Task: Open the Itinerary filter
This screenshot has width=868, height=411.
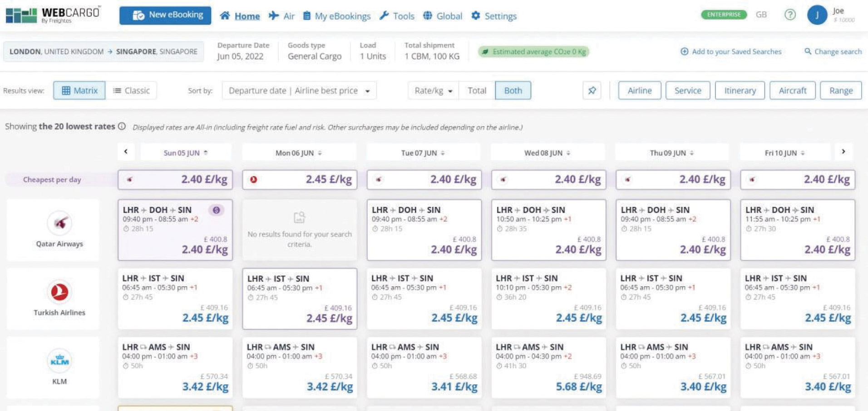Action: 740,90
